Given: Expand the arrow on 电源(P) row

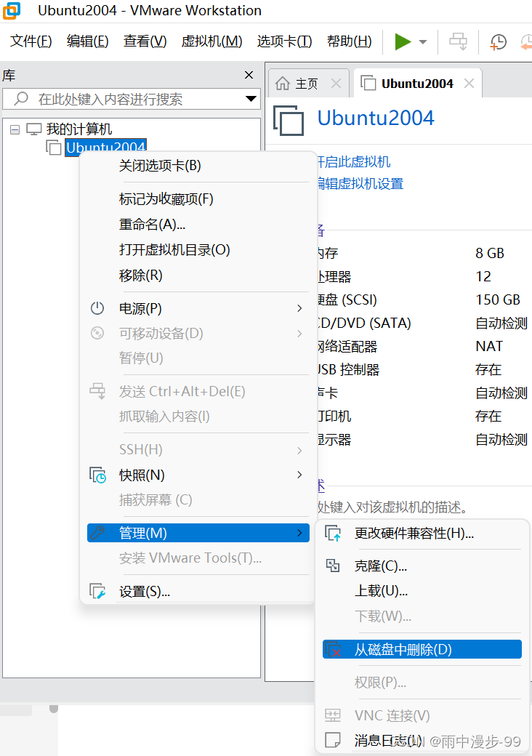Looking at the screenshot, I should pos(299,308).
